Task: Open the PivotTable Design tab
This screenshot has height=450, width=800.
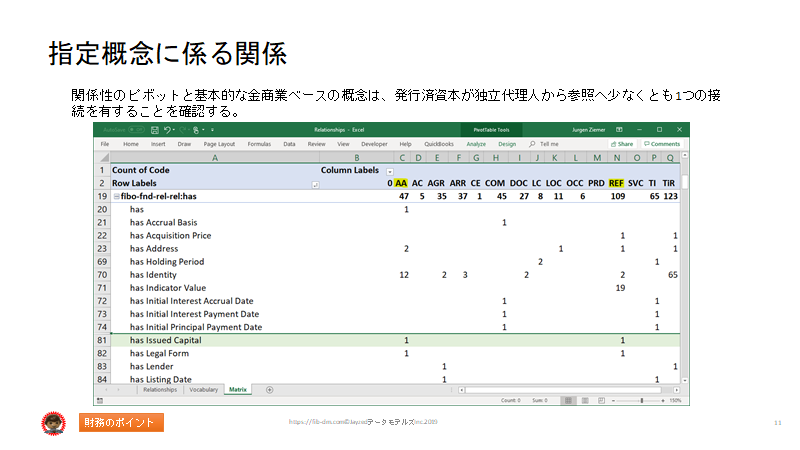Action: click(507, 144)
